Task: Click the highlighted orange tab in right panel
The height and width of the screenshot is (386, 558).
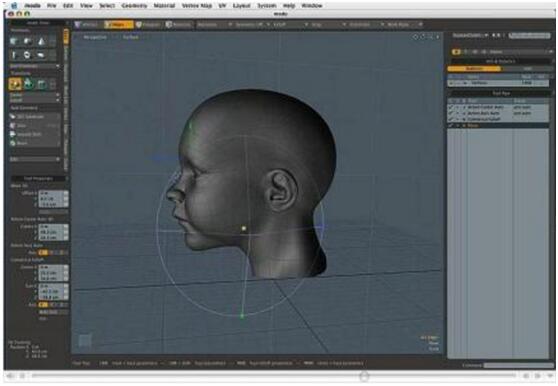Action: click(474, 68)
